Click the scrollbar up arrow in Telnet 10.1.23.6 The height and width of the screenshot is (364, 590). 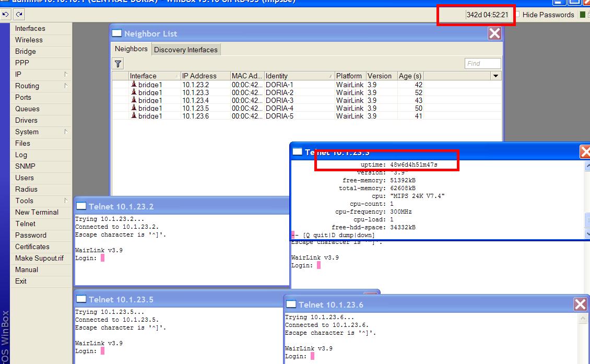point(583,318)
